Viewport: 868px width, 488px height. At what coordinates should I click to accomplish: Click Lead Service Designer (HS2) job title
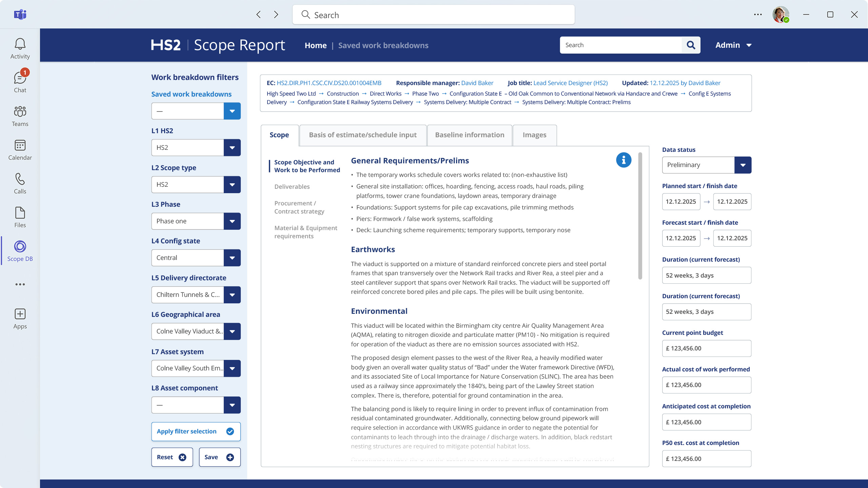pyautogui.click(x=570, y=83)
